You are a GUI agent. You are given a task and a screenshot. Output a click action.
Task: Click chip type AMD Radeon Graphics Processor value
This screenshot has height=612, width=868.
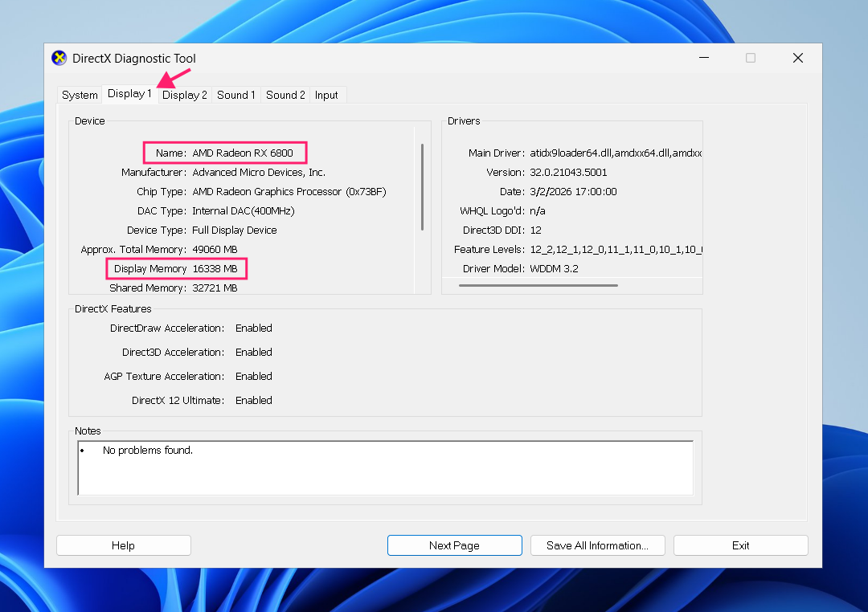coord(289,192)
